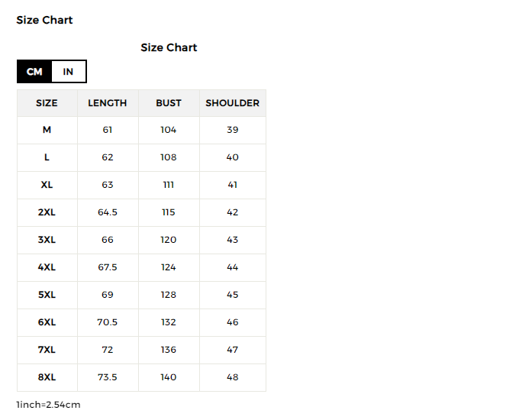This screenshot has width=532, height=420.
Task: Click the centered Size Chart title
Action: coord(169,47)
